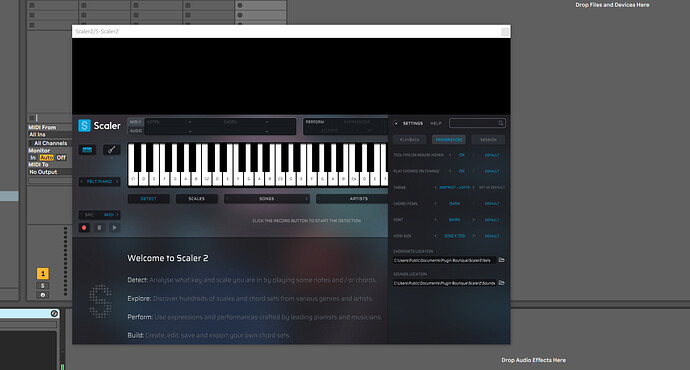The width and height of the screenshot is (690, 370).
Task: Start detection with the red record button
Action: pyautogui.click(x=84, y=227)
